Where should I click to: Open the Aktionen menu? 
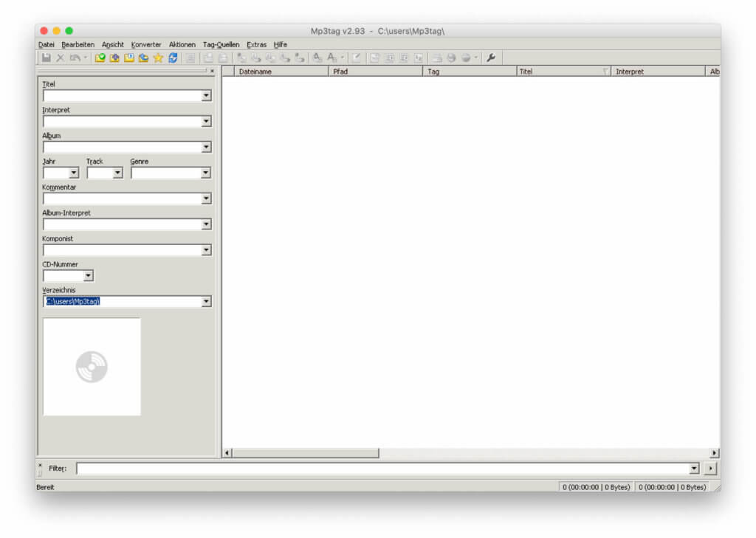(182, 44)
